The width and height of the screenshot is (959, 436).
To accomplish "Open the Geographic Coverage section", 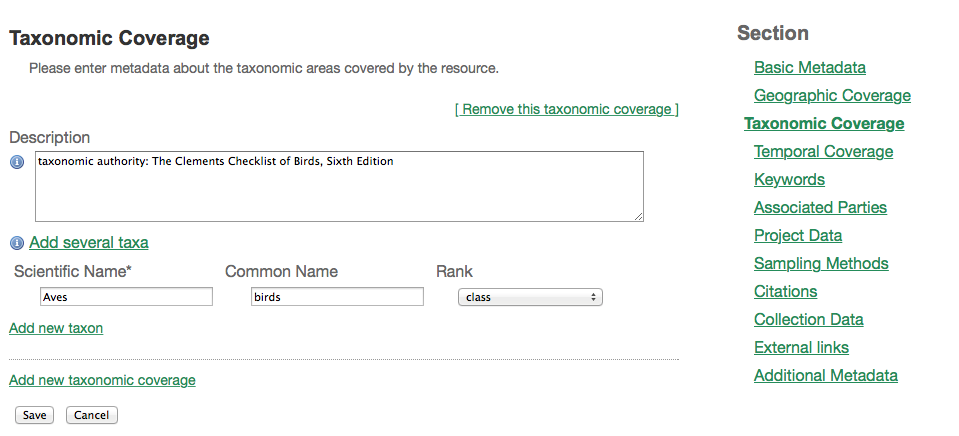I will 832,96.
